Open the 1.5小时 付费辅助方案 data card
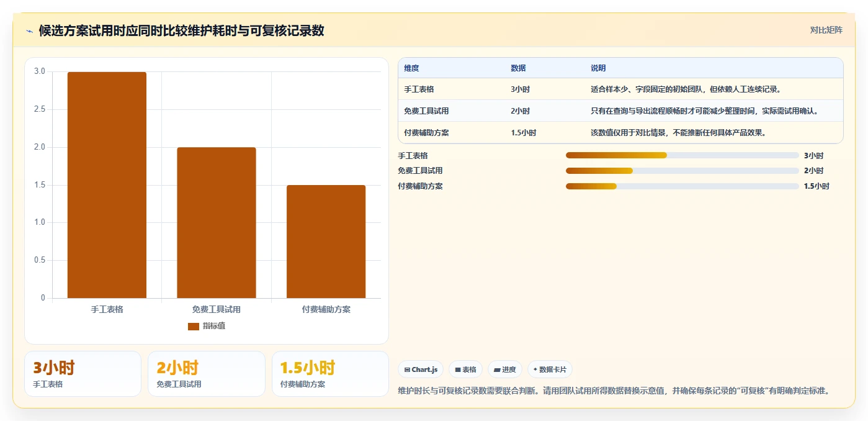The height and width of the screenshot is (421, 868). 330,374
